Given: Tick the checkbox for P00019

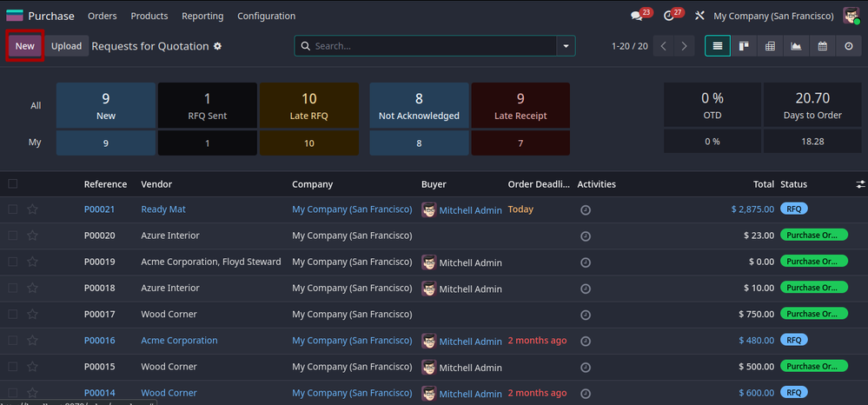Looking at the screenshot, I should click(x=13, y=262).
